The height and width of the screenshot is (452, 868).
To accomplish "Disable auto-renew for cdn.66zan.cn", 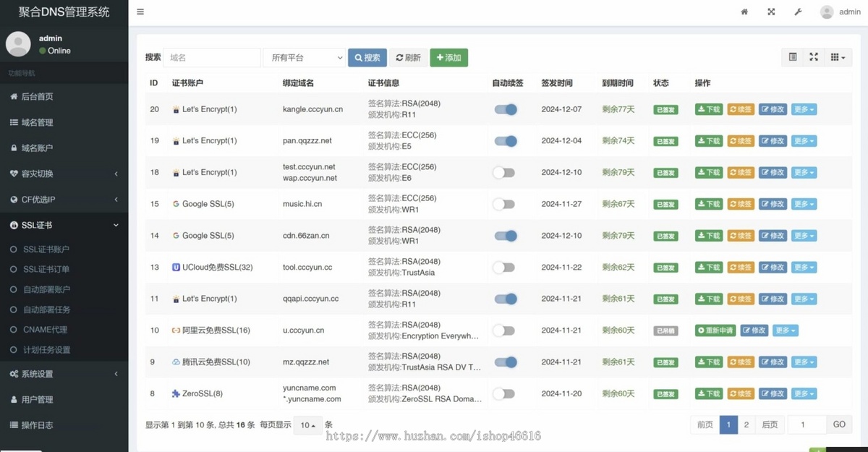I will point(506,236).
